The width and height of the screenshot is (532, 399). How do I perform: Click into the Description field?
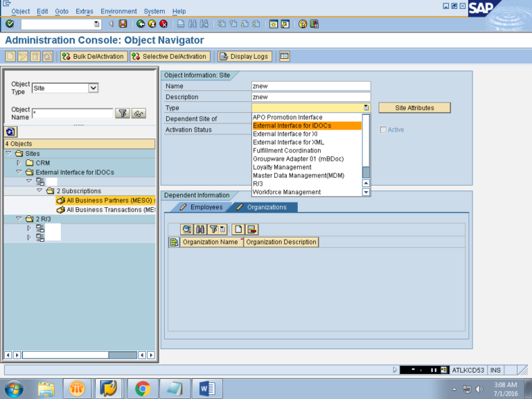311,97
